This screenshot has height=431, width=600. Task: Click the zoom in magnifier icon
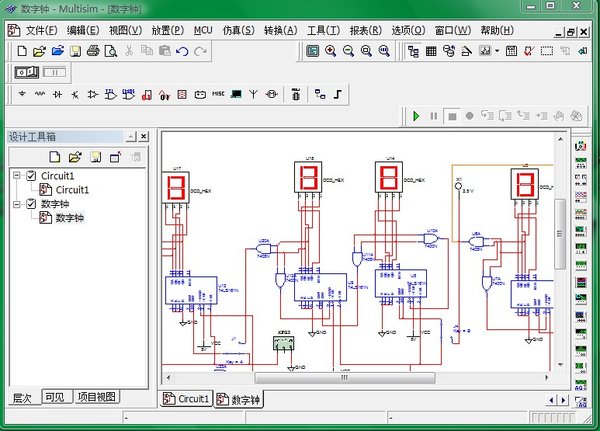click(331, 50)
